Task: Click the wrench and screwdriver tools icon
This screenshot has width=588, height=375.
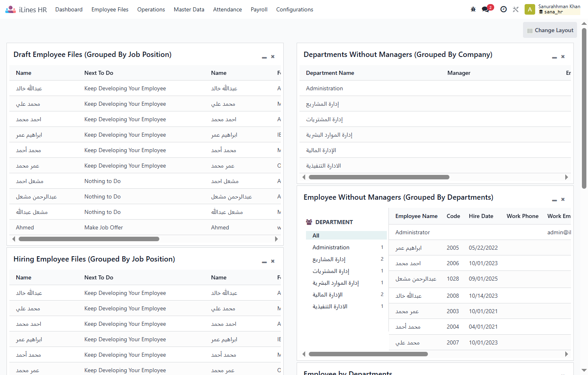Action: click(x=516, y=9)
